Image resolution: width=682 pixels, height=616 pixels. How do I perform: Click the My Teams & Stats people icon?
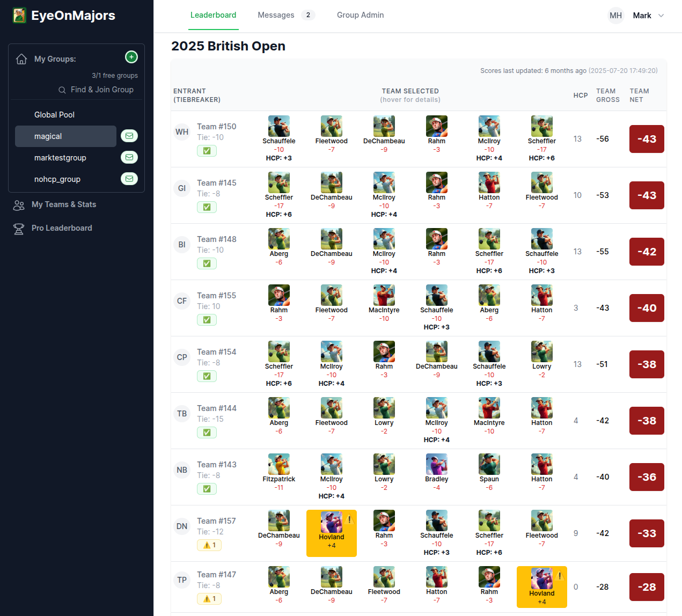(x=19, y=205)
